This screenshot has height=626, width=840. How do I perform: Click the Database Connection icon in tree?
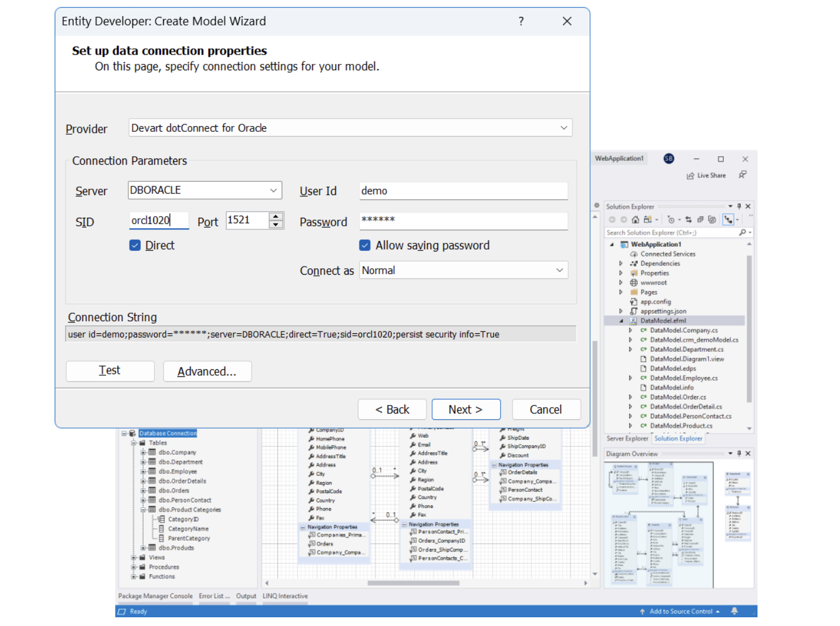(132, 433)
